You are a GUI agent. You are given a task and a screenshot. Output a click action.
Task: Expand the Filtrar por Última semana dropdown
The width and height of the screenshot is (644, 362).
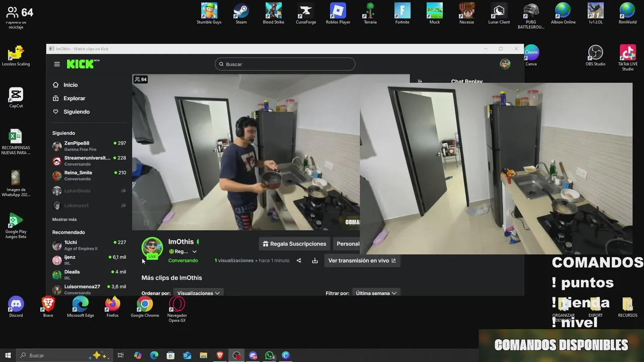tap(376, 293)
